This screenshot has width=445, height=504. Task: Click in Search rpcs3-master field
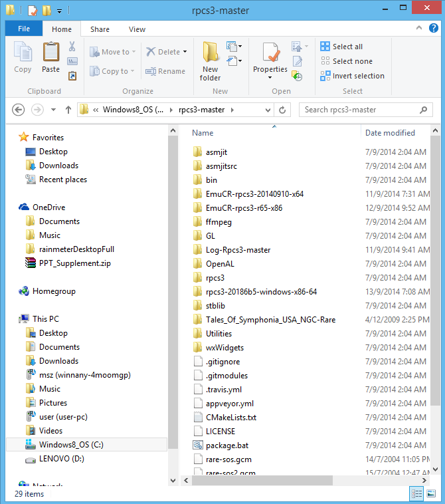click(x=359, y=110)
